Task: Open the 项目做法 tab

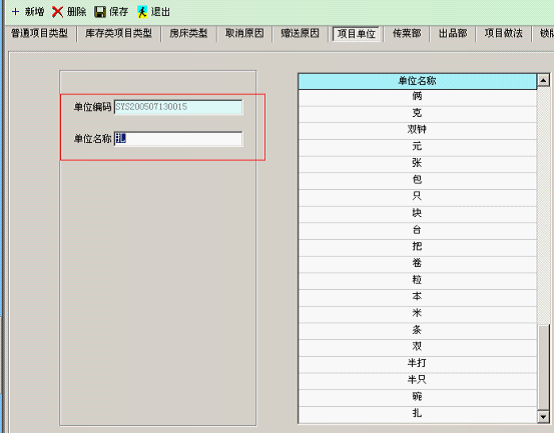Action: [x=503, y=33]
